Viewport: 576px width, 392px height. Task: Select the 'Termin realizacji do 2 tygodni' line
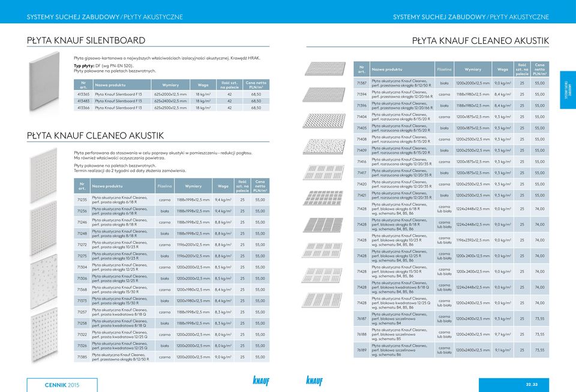click(130, 171)
